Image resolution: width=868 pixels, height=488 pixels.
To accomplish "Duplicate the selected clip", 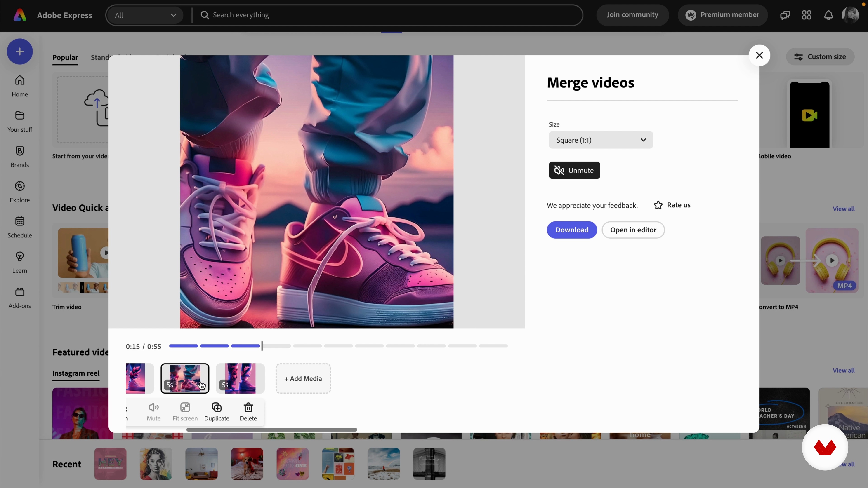I will [x=217, y=412].
